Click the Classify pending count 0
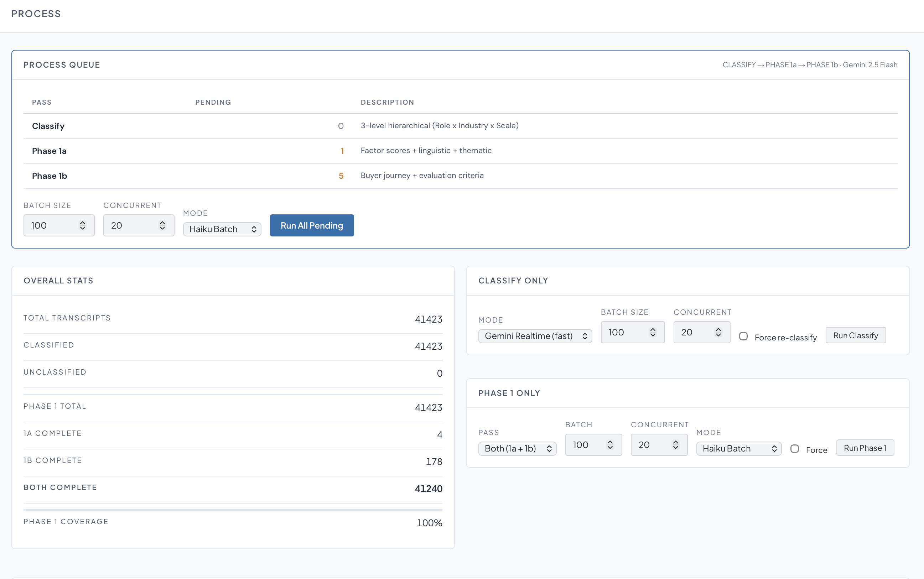924x579 pixels. point(341,126)
